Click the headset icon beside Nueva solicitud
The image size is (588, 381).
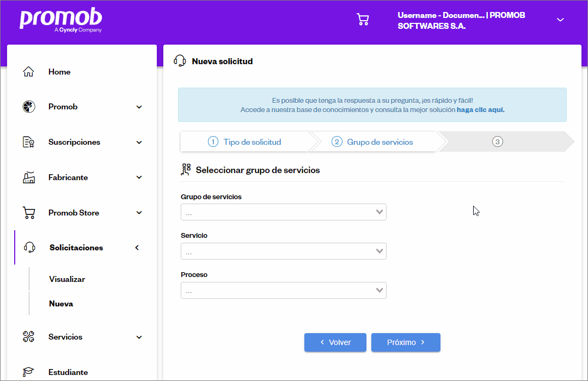point(180,61)
